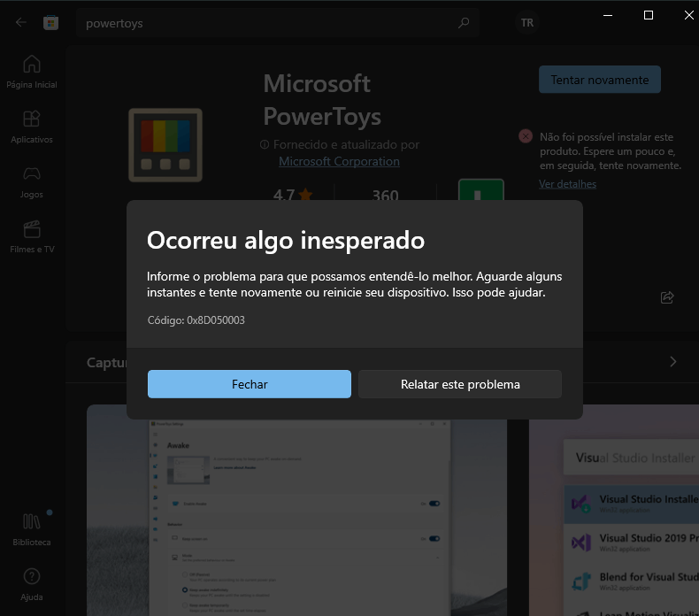This screenshot has width=699, height=616.
Task: Click the search magnifier icon
Action: [464, 22]
